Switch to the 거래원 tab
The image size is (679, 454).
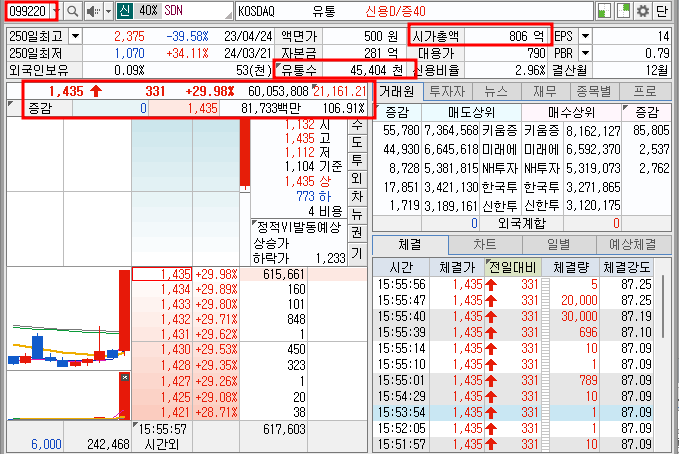[x=397, y=91]
